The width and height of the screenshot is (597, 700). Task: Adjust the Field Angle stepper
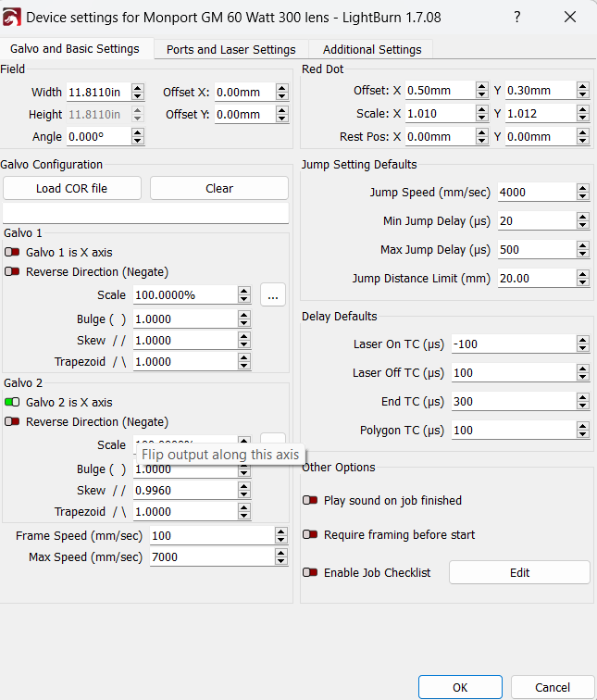(x=138, y=137)
